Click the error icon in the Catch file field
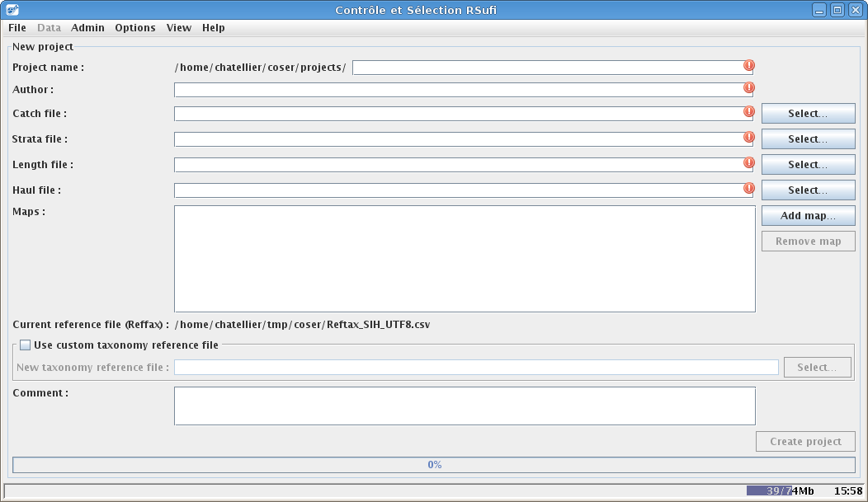 pyautogui.click(x=748, y=111)
